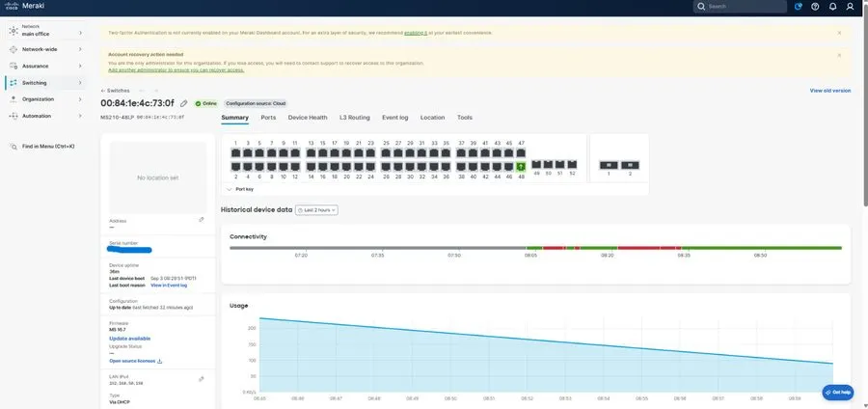The height and width of the screenshot is (409, 868).
Task: Select switch port 24
Action: [x=370, y=166]
